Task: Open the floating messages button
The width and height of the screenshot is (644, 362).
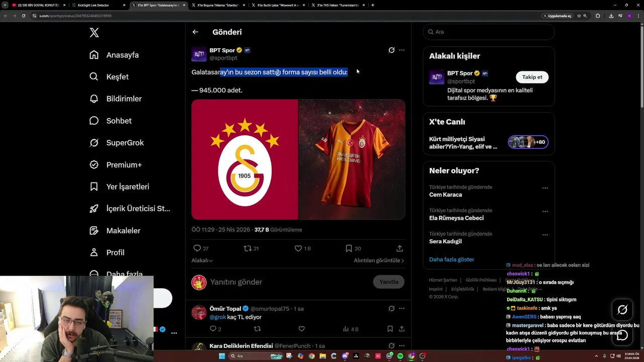Action: tap(622, 335)
